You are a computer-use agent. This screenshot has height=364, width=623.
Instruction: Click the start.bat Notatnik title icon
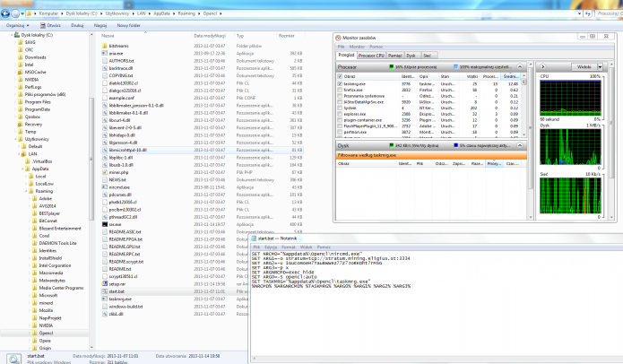tap(254, 238)
